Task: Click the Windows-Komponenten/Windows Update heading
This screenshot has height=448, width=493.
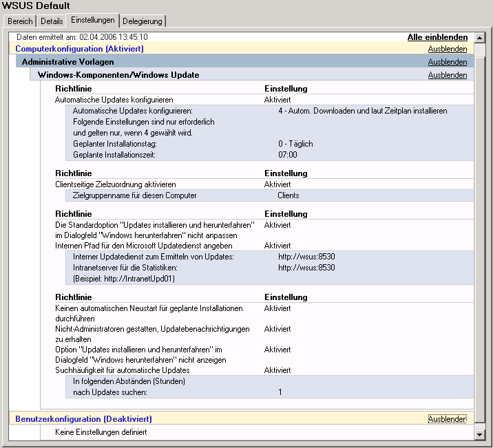Action: pyautogui.click(x=118, y=75)
